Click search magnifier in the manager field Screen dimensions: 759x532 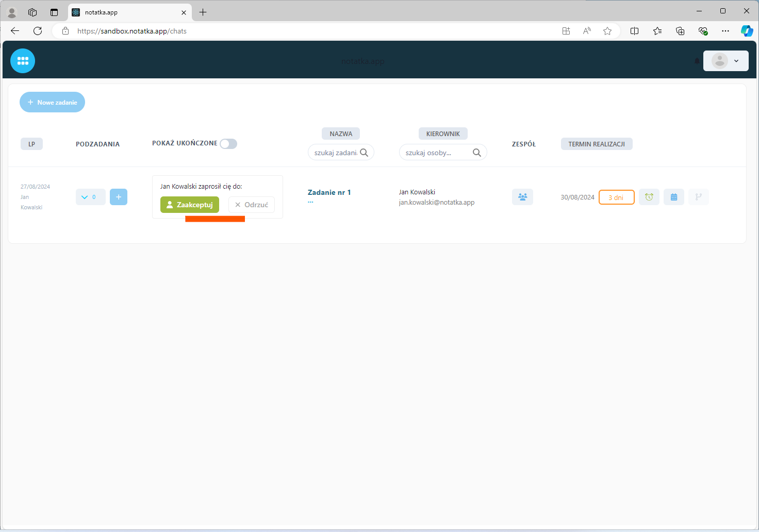click(477, 153)
